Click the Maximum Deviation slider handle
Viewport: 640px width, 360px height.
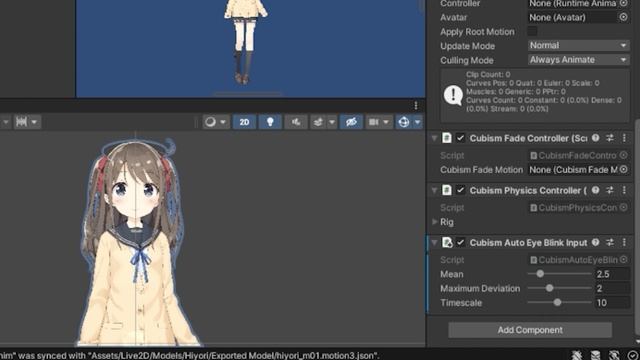[x=550, y=288]
